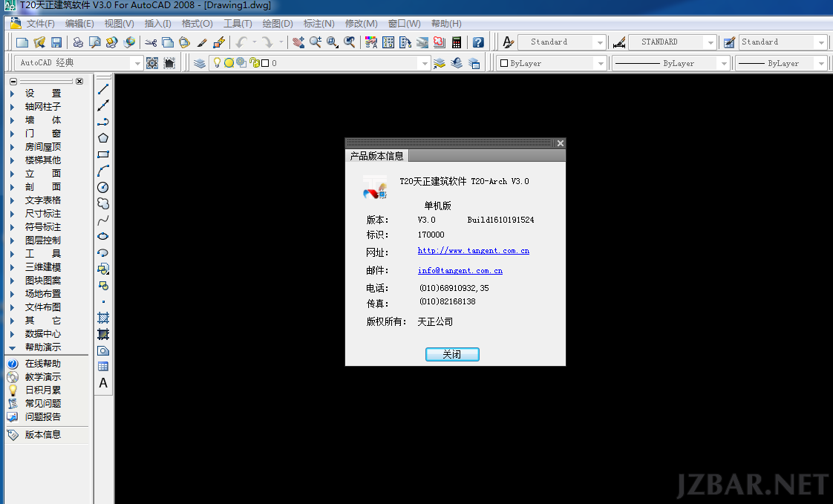Click the Cut scissors icon
Image resolution: width=833 pixels, height=504 pixels.
coord(151,42)
